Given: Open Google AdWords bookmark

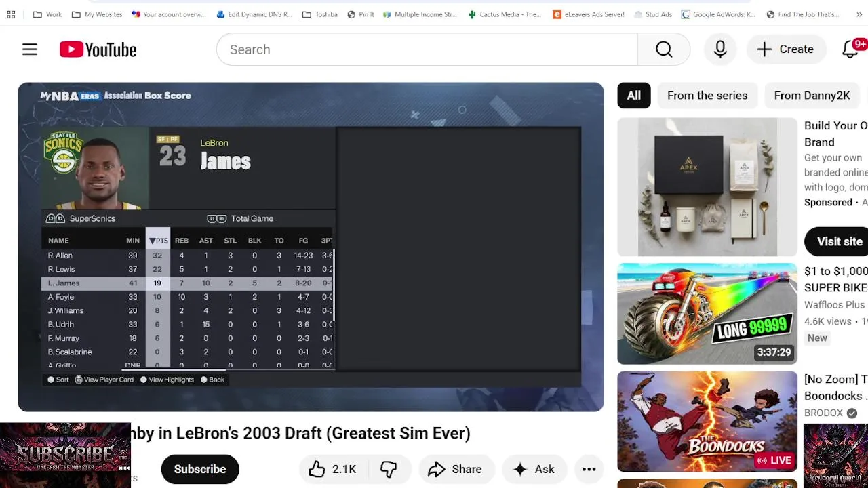Looking at the screenshot, I should [x=719, y=14].
